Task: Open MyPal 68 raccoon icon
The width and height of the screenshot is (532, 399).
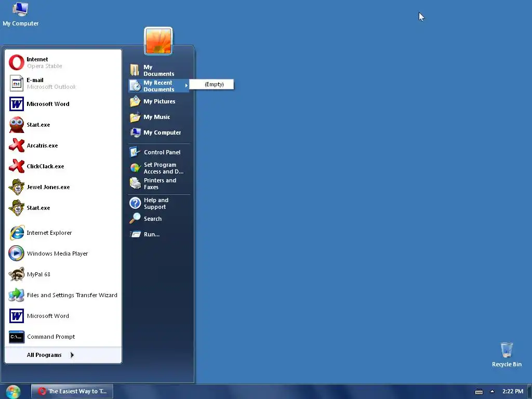Action: [x=16, y=274]
